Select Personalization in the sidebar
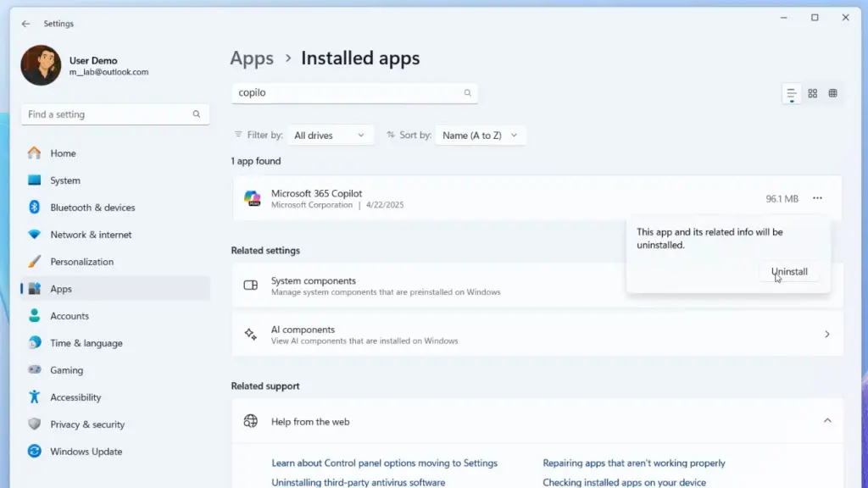Screen dimensions: 868x488 [x=81, y=262]
